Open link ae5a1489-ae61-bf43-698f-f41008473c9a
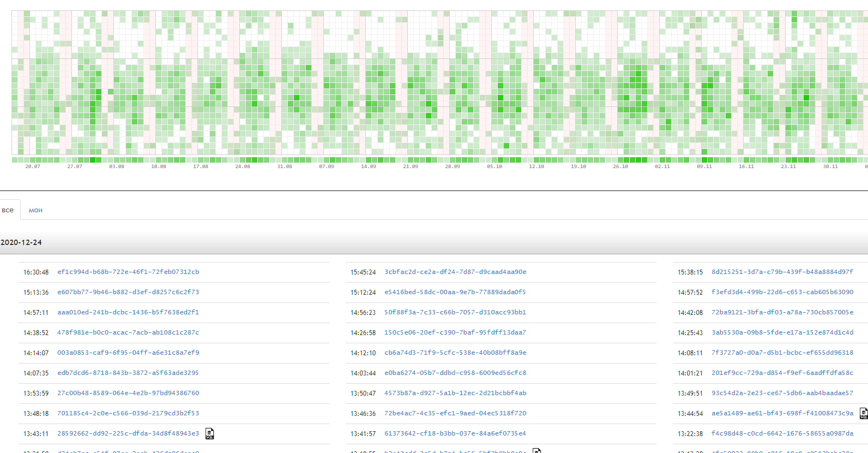The width and height of the screenshot is (868, 453). (x=782, y=413)
